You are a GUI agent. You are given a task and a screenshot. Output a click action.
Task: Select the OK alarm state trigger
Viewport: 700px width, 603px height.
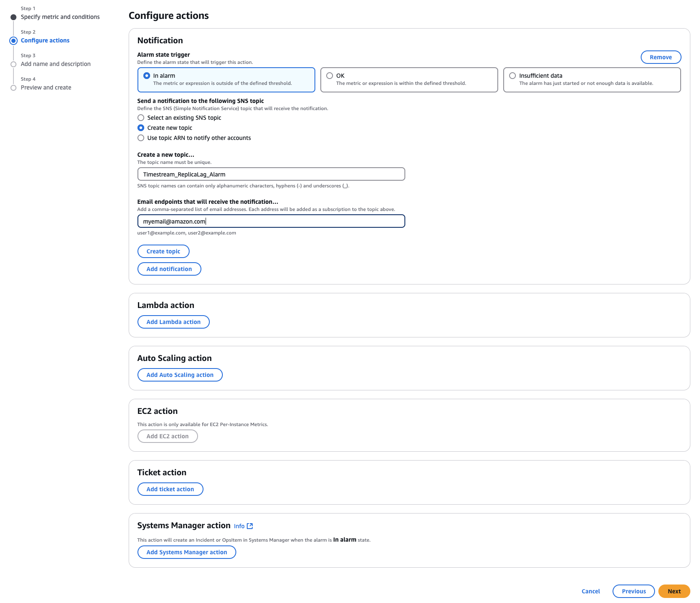click(x=329, y=76)
